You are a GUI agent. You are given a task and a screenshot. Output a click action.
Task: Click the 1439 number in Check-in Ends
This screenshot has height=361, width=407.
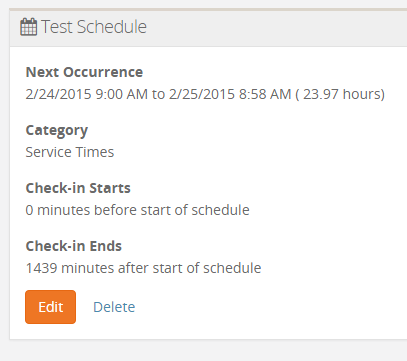(42, 268)
